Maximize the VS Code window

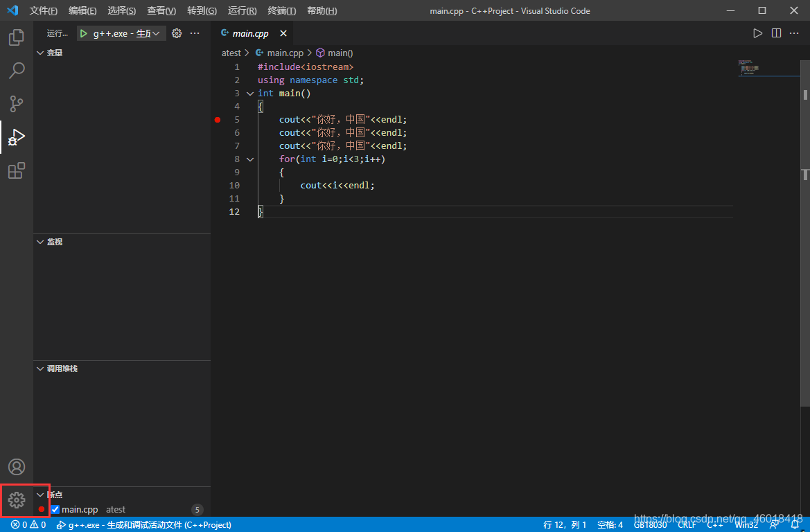pos(762,11)
